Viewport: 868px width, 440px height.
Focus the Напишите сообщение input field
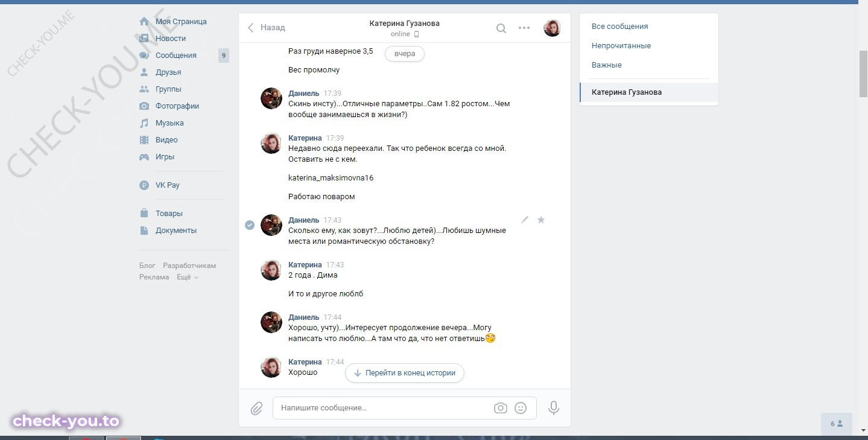click(x=404, y=408)
